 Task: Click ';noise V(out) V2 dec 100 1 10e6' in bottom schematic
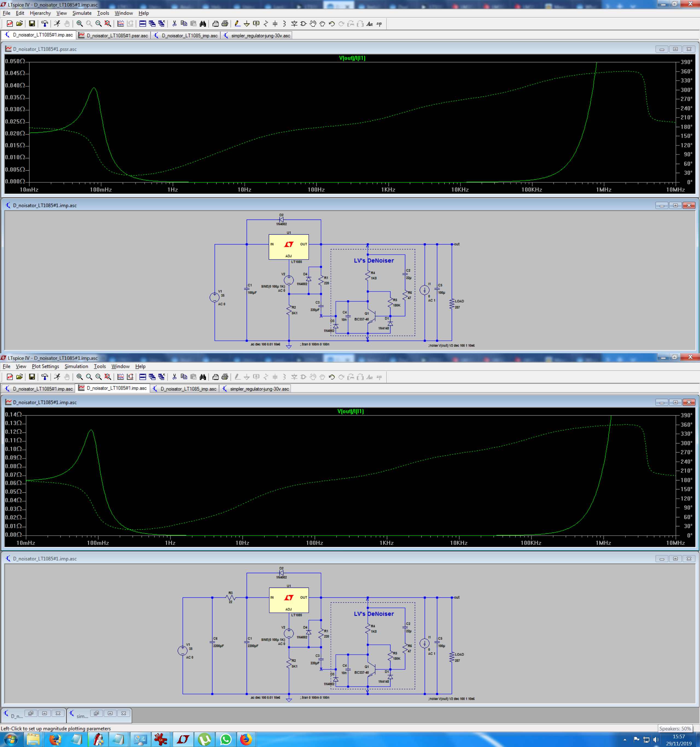pos(451,699)
